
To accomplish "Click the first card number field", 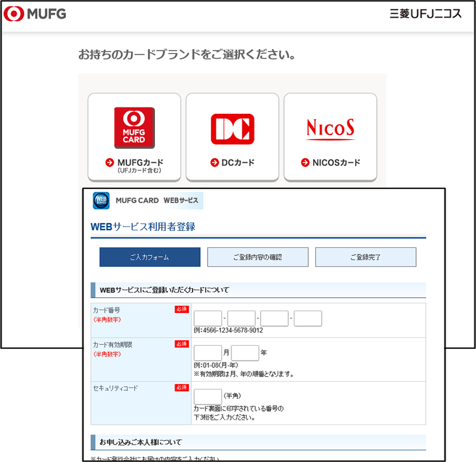I will coord(208,318).
